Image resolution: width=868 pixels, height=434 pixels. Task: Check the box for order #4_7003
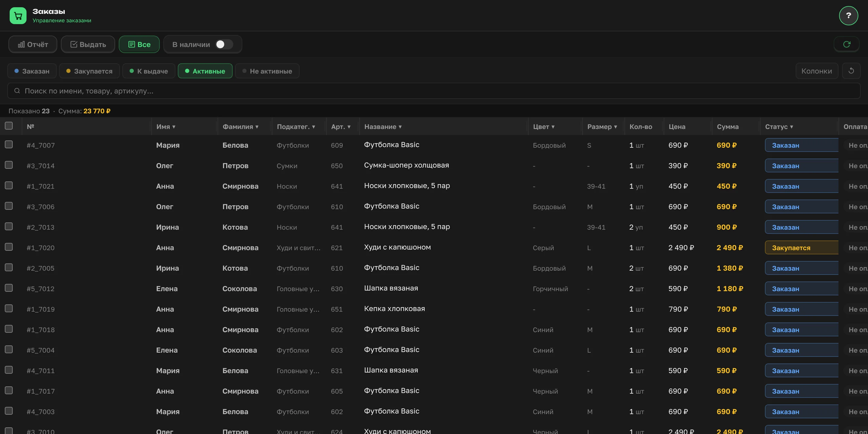9,411
